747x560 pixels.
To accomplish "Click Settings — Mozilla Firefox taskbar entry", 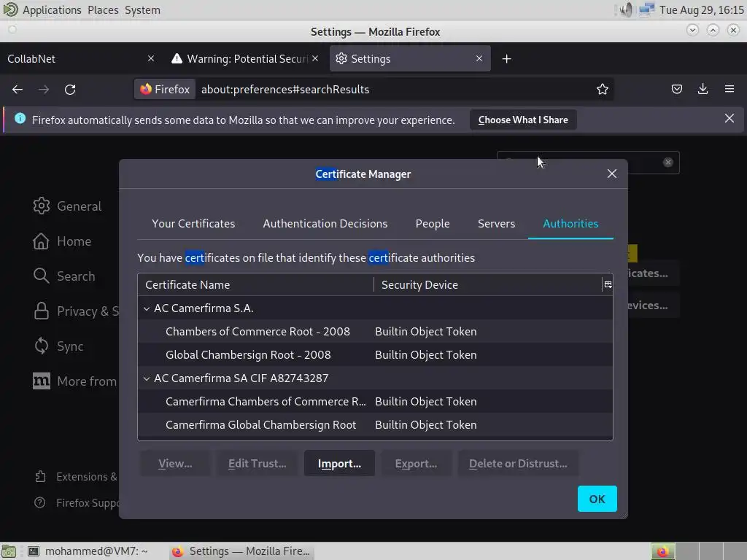I will 241,551.
